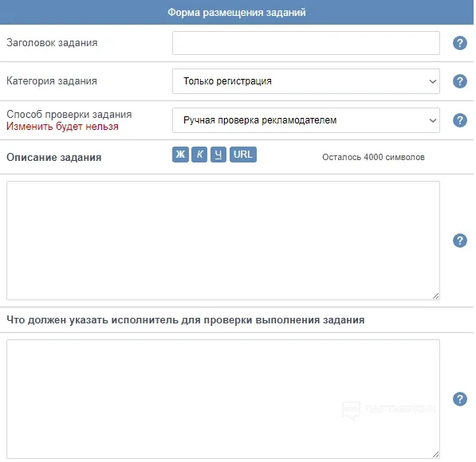
Task: Click inside the executor verification text area
Action: [x=223, y=399]
